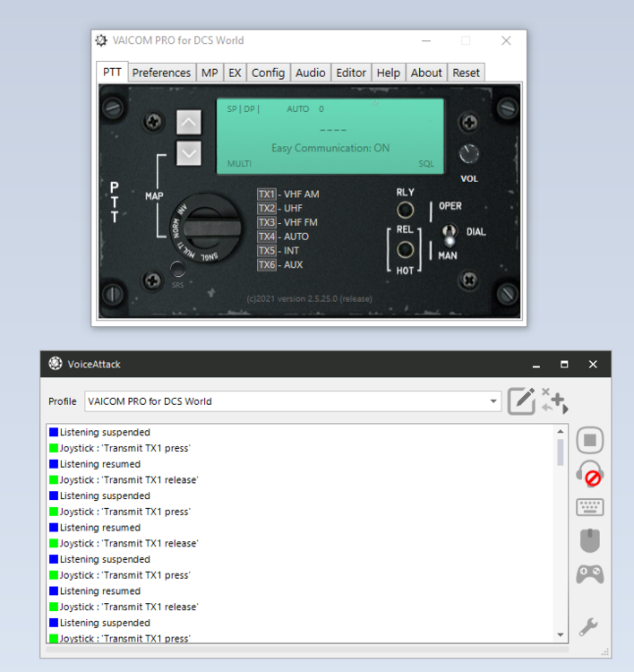Select the TX2 box for UHF
The image size is (634, 672).
267,208
